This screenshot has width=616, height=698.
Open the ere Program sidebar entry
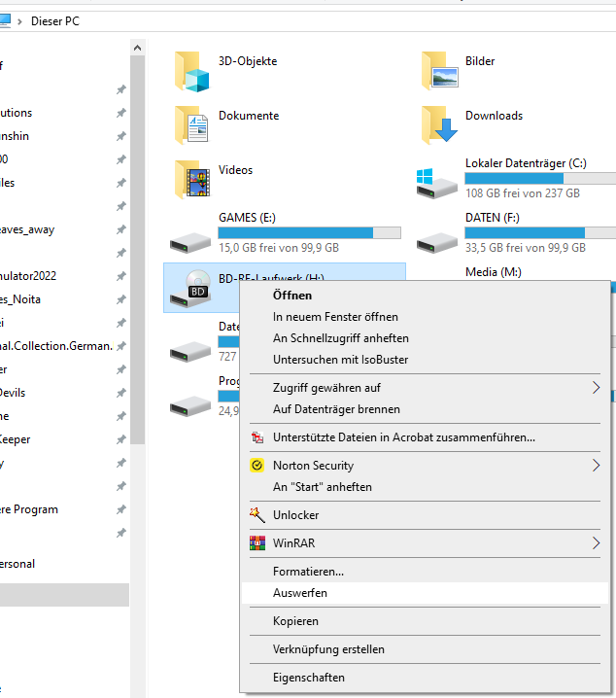29,509
